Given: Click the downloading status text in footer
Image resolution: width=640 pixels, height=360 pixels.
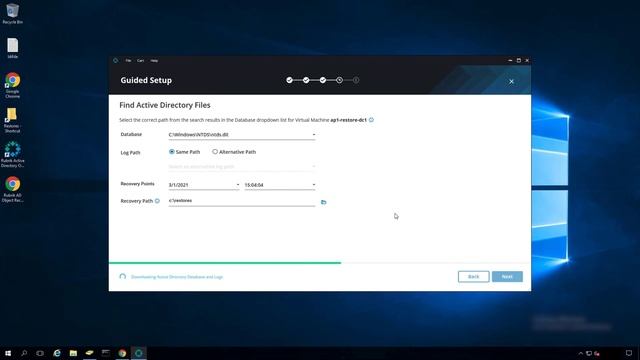Looking at the screenshot, I should tap(177, 277).
